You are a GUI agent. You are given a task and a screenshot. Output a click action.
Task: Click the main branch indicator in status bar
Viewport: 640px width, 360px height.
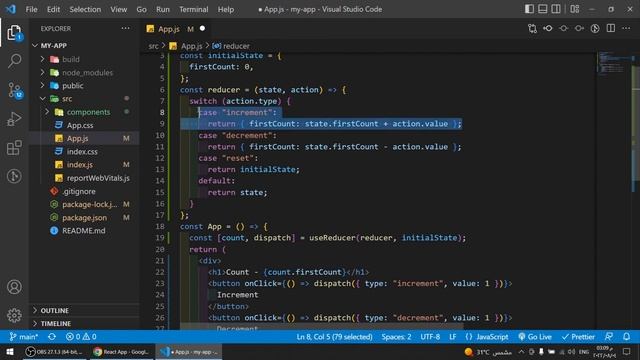pyautogui.click(x=24, y=337)
